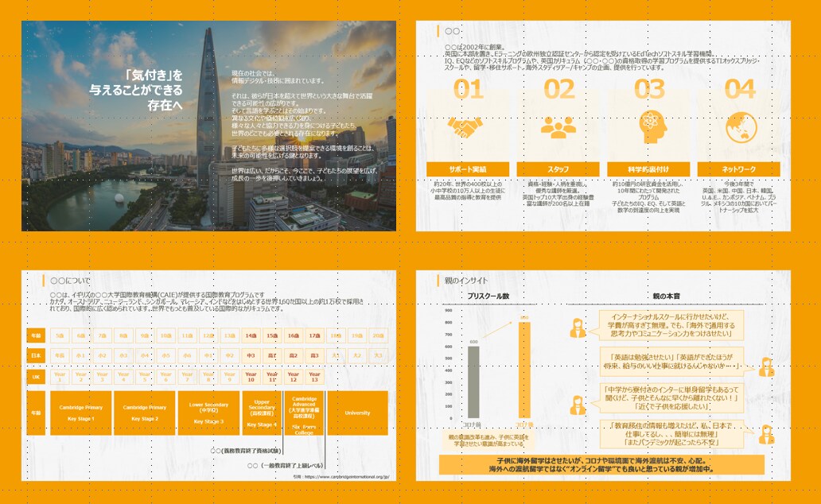
Task: Select the 5歳 age cell
Action: pos(60,335)
